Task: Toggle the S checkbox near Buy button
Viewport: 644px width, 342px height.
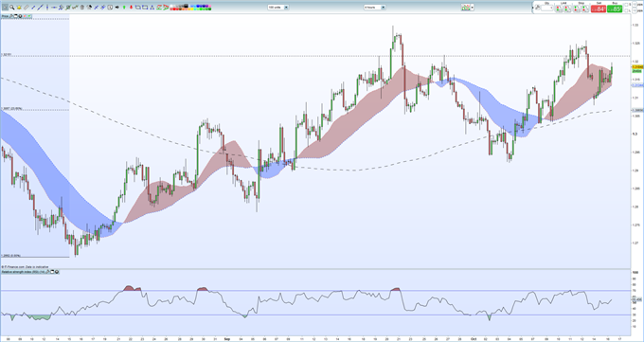Action: [x=626, y=5]
